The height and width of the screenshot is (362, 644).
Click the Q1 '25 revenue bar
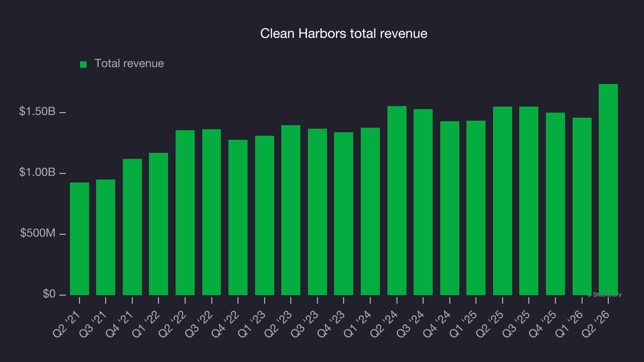pyautogui.click(x=476, y=208)
